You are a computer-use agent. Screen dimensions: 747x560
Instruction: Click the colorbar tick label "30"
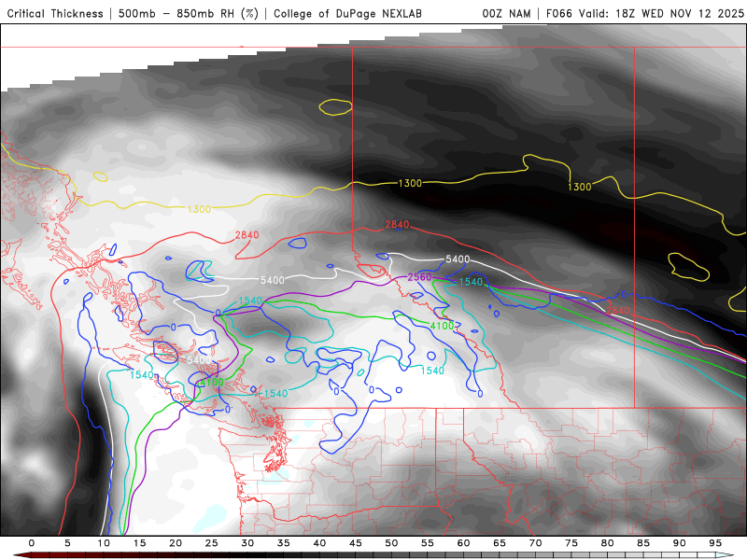tap(247, 543)
